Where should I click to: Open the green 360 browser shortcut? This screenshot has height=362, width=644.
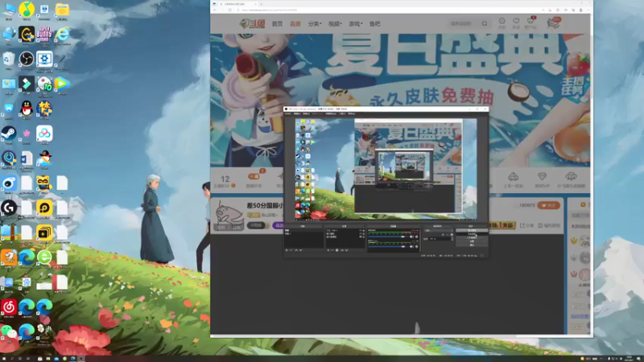[44, 257]
